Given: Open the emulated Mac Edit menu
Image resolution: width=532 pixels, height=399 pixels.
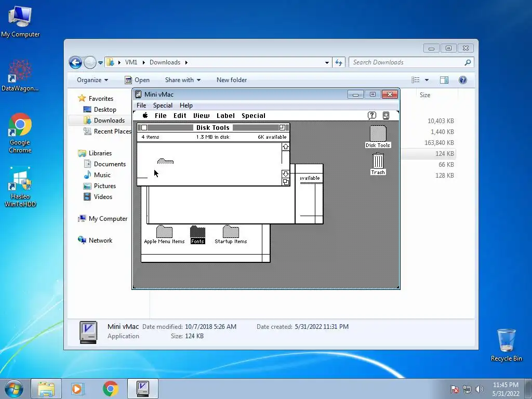Looking at the screenshot, I should click(180, 116).
